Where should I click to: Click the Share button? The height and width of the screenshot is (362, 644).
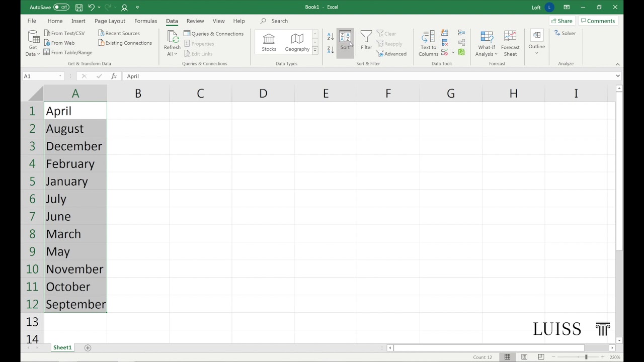561,21
